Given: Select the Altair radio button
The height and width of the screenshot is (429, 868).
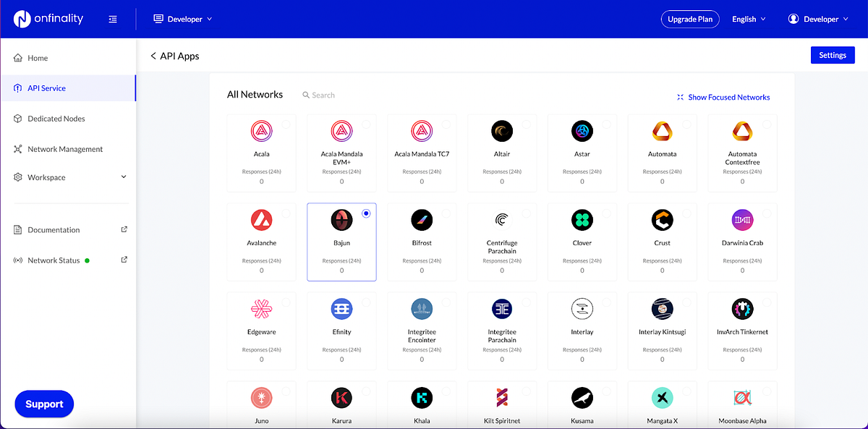Looking at the screenshot, I should tap(527, 124).
